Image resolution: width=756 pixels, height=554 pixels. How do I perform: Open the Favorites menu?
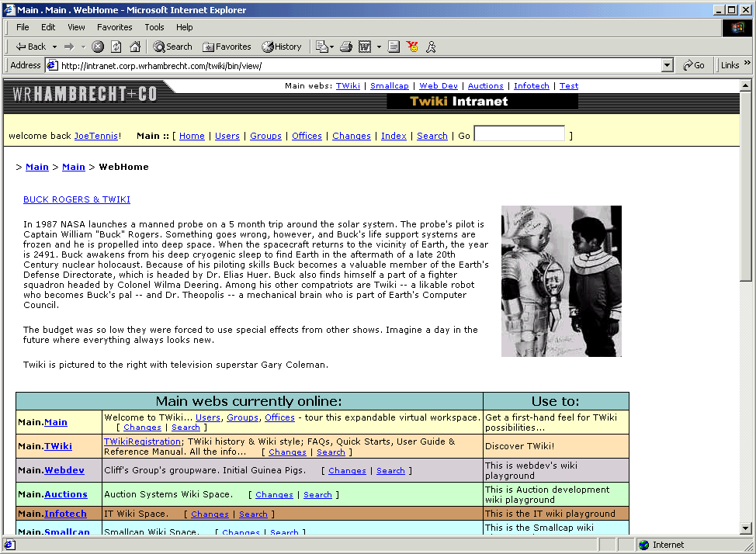pyautogui.click(x=115, y=27)
